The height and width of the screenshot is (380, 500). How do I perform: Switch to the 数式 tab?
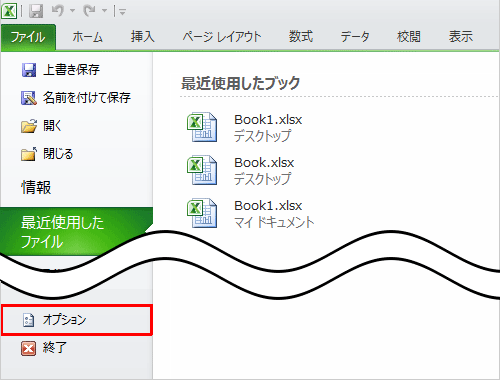click(301, 37)
